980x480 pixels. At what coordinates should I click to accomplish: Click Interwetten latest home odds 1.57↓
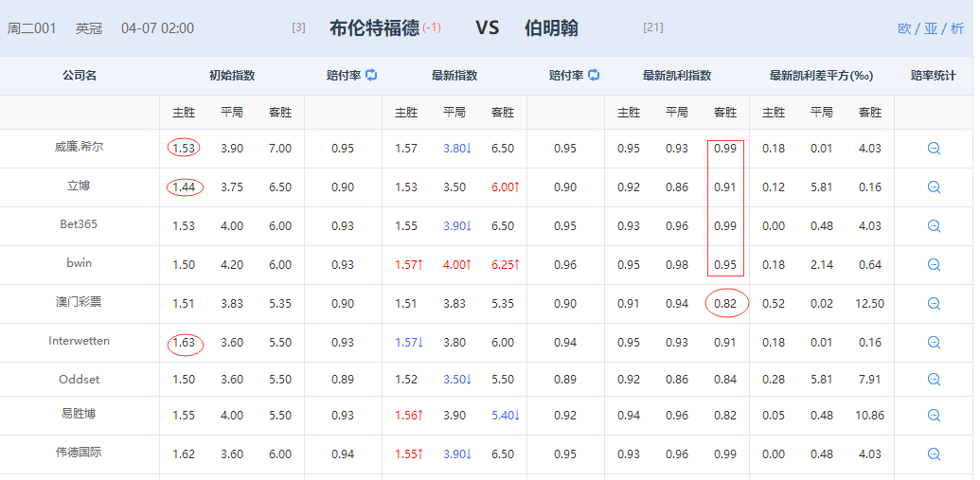(409, 343)
